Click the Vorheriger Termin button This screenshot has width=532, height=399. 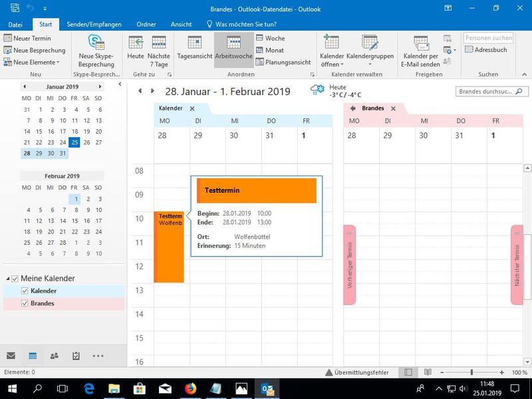click(350, 265)
